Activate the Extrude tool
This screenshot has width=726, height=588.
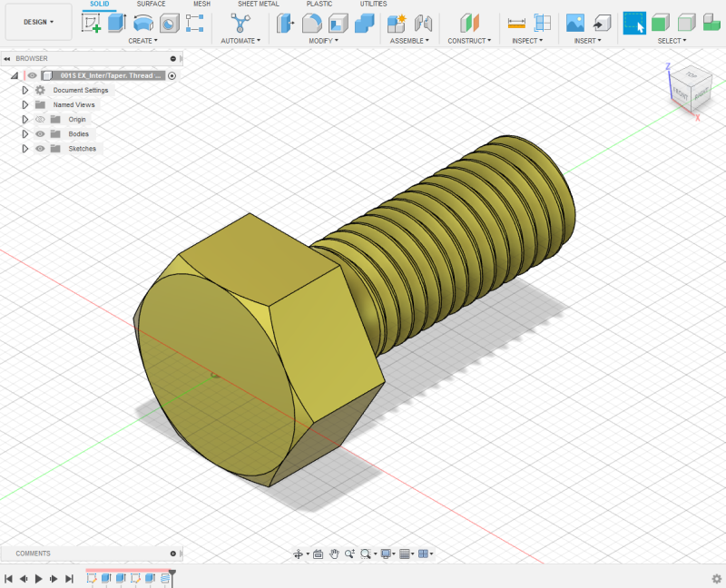click(116, 23)
